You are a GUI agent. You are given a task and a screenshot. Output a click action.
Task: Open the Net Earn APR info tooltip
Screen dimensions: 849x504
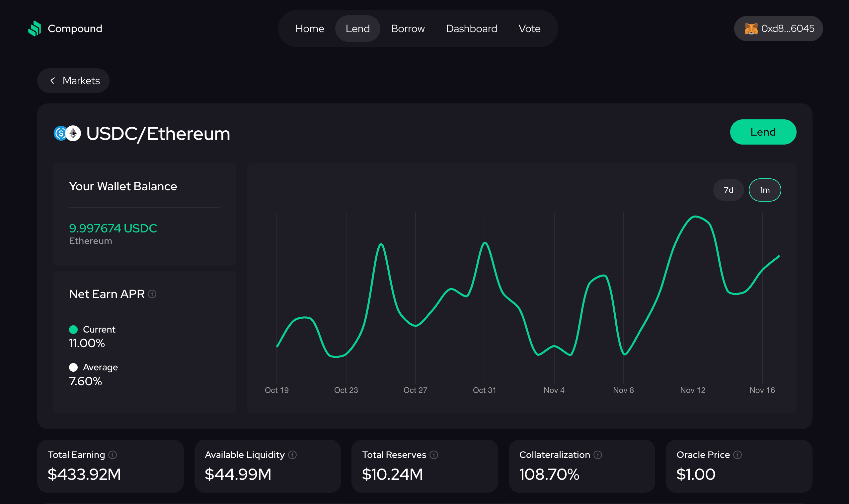[153, 294]
